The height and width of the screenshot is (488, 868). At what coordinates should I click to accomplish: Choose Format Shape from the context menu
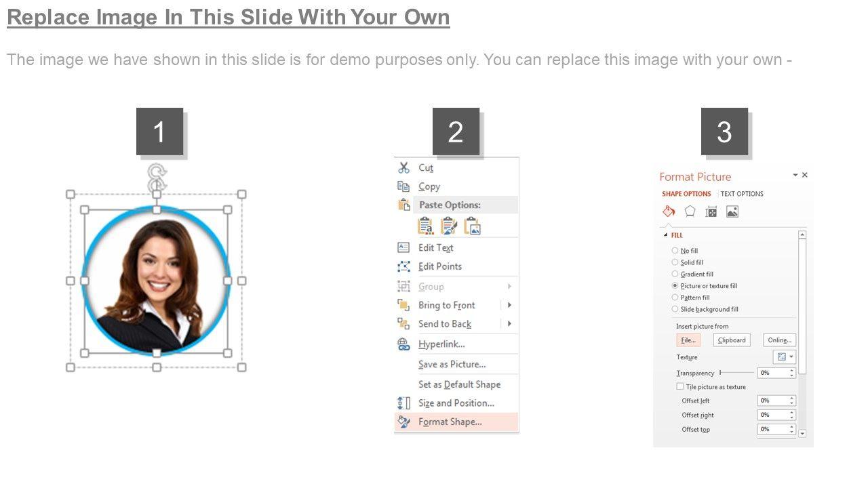tap(450, 422)
